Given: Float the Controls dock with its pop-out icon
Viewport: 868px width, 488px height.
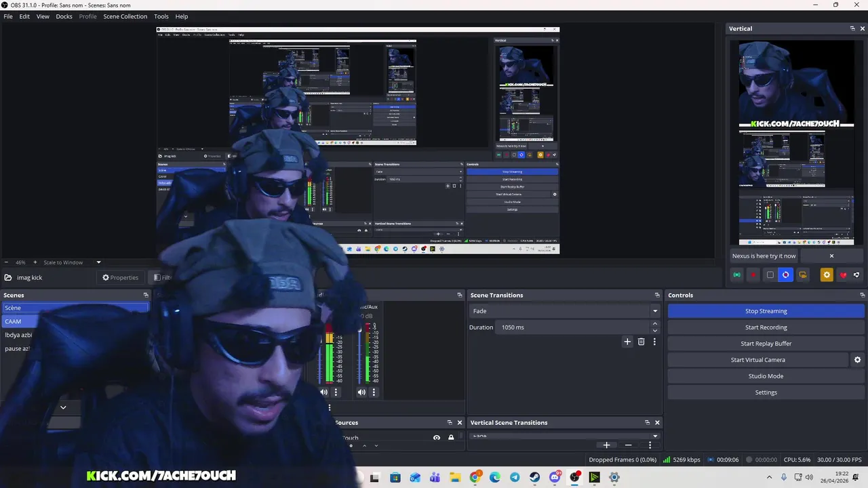Looking at the screenshot, I should click(x=862, y=295).
